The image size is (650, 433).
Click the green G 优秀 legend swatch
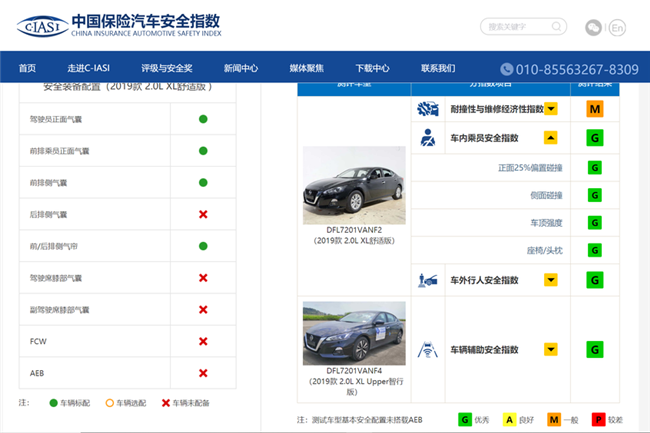pos(465,420)
